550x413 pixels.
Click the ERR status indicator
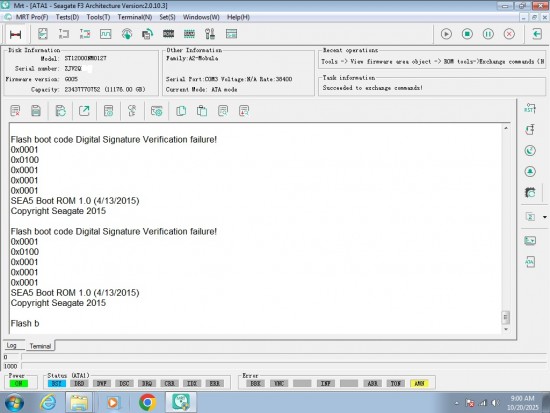[214, 384]
